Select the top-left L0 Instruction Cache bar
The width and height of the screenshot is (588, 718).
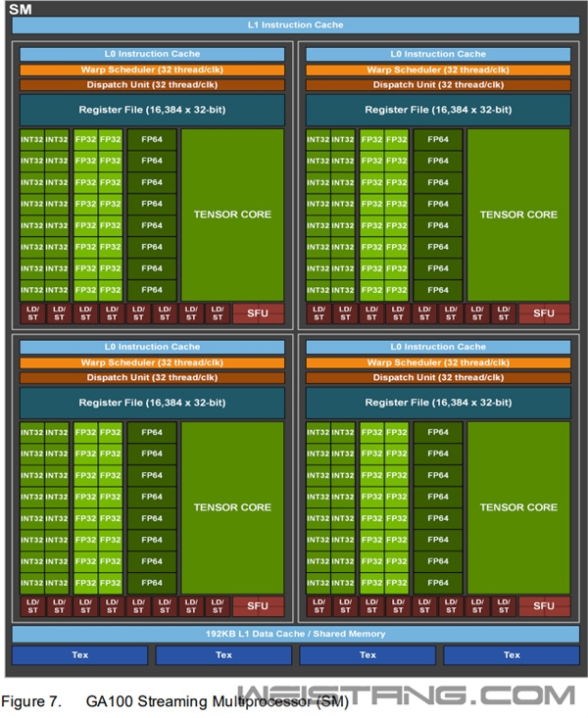pyautogui.click(x=152, y=54)
